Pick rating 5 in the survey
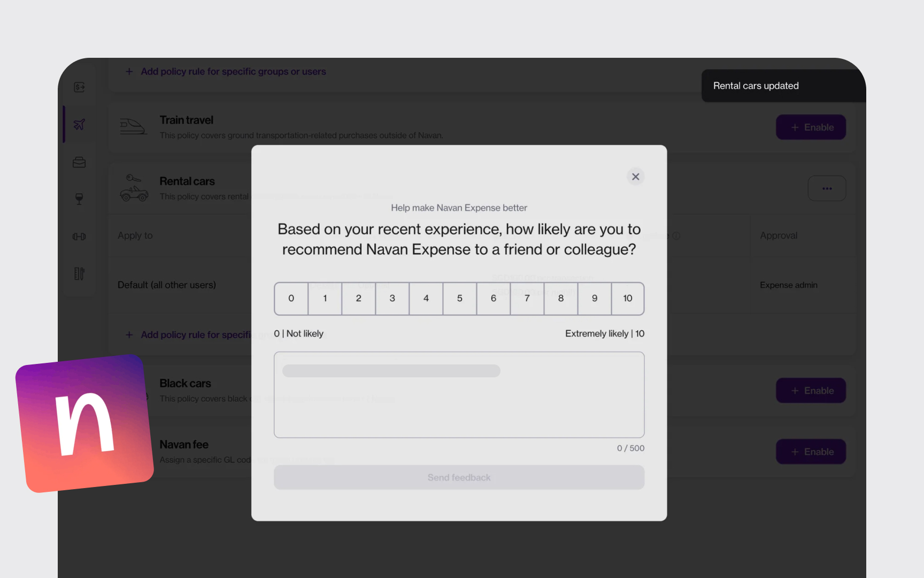 (460, 299)
